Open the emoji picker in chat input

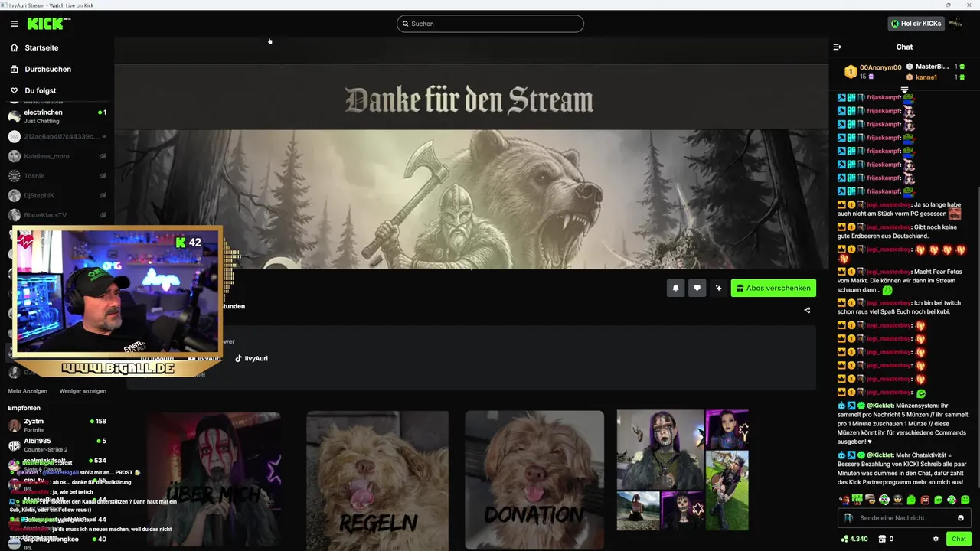click(961, 518)
